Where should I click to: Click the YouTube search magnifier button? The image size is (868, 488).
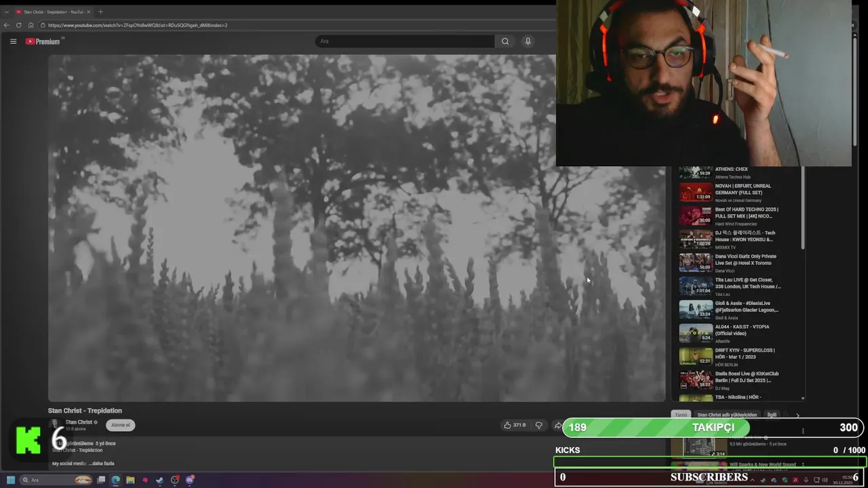click(x=505, y=41)
